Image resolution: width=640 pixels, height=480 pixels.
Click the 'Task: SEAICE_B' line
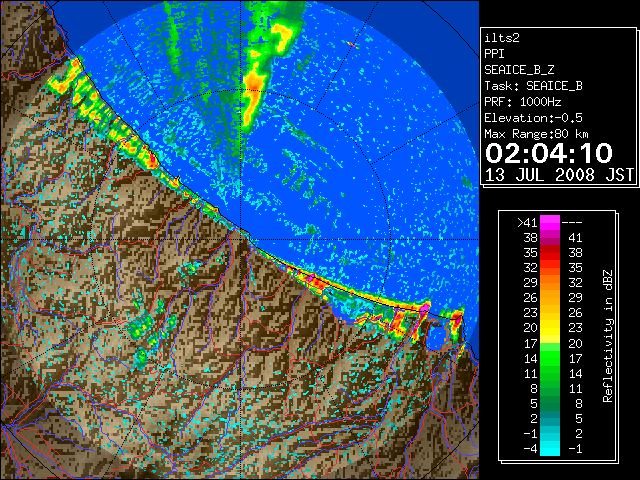(533, 86)
